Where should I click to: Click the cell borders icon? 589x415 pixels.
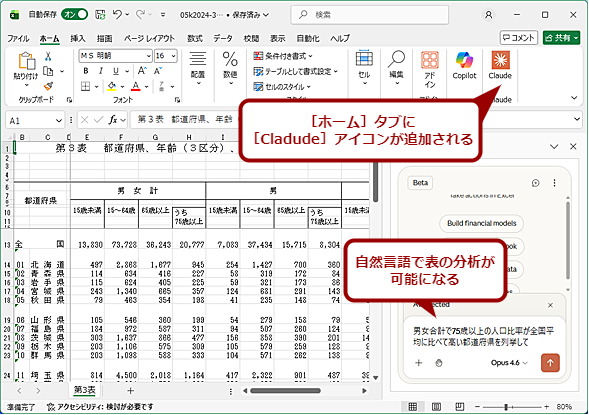(x=86, y=87)
